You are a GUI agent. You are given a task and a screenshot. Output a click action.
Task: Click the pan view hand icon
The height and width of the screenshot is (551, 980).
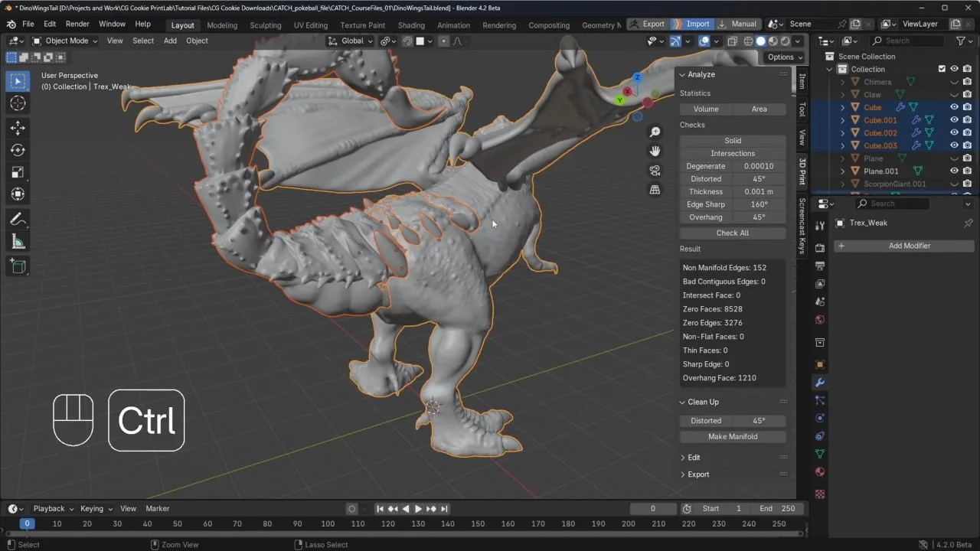[x=655, y=152]
